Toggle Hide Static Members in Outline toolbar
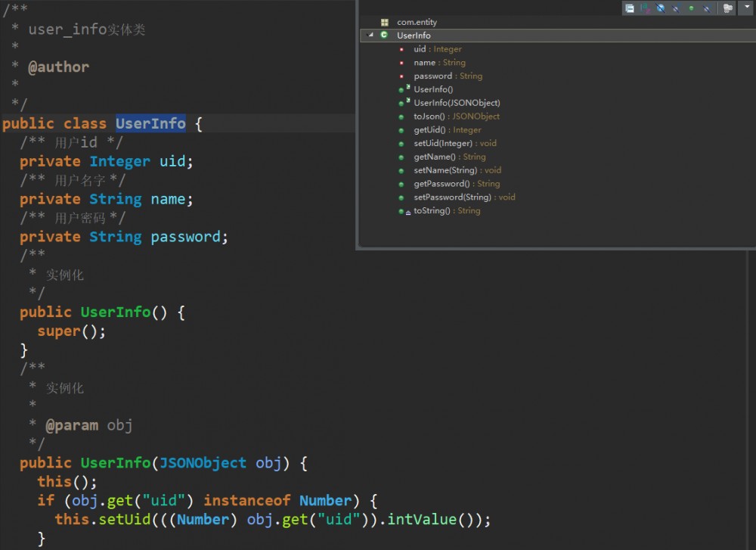This screenshot has width=756, height=550. [x=675, y=7]
